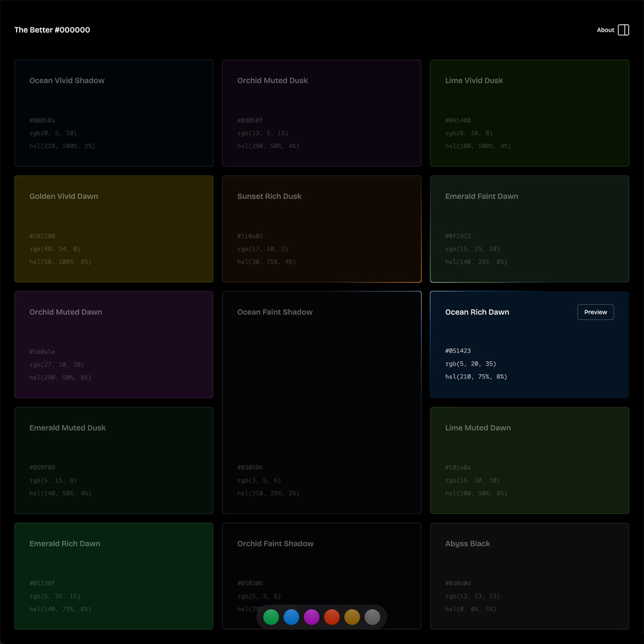Toggle the split-panel layout icon next to About

pos(624,30)
